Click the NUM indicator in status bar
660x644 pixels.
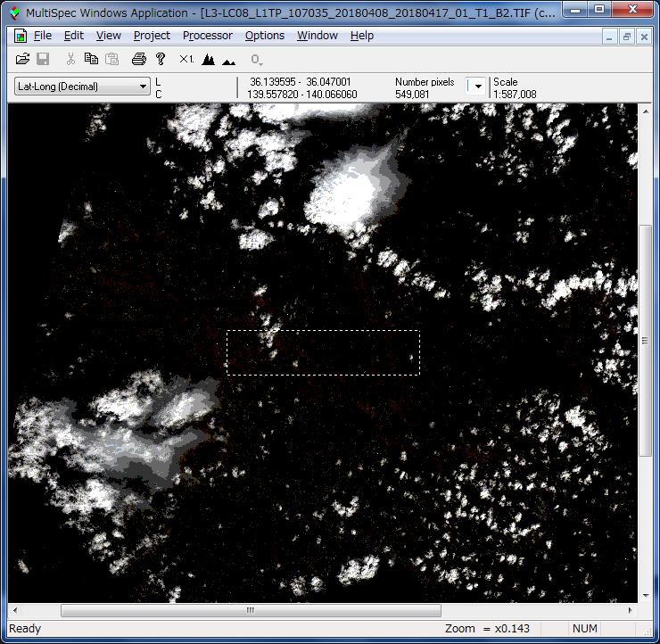point(585,629)
